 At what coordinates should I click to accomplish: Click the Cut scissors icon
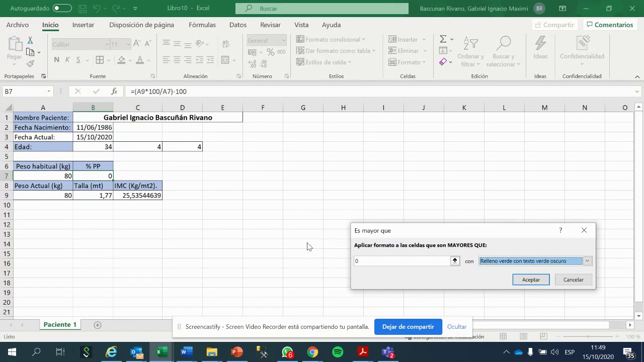pos(30,40)
